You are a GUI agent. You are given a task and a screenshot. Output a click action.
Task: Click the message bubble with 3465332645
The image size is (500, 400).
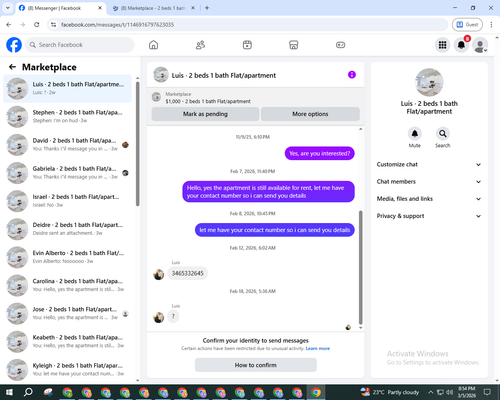(x=187, y=273)
